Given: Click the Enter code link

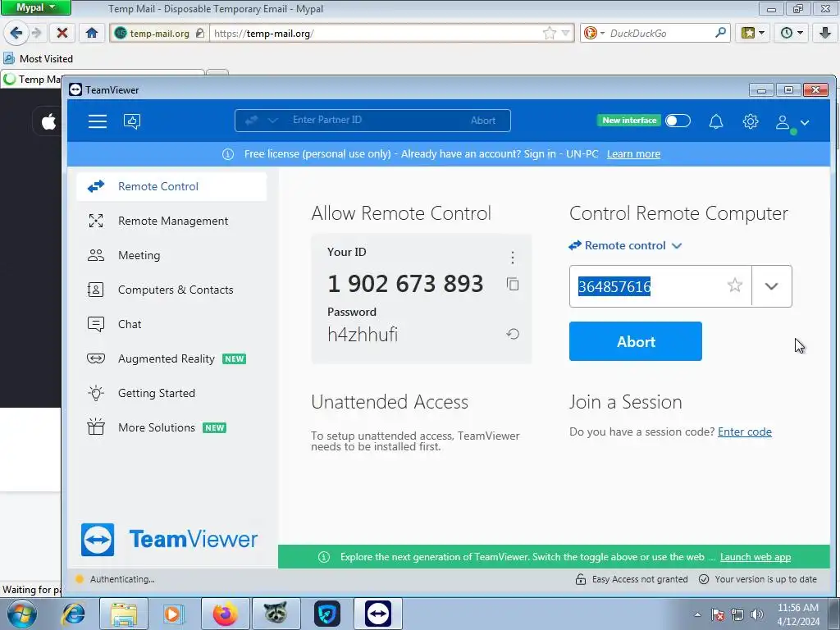Looking at the screenshot, I should point(745,431).
